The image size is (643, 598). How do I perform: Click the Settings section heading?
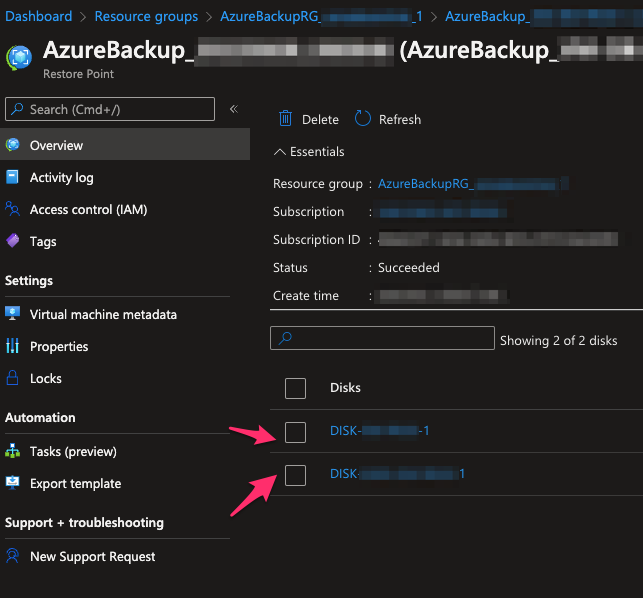tap(29, 281)
